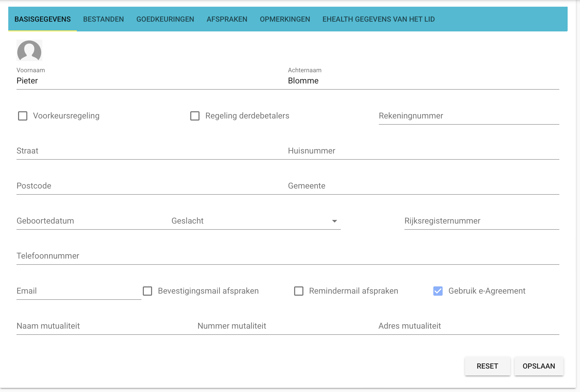The image size is (580, 392).
Task: Click the RESET button
Action: 487,366
